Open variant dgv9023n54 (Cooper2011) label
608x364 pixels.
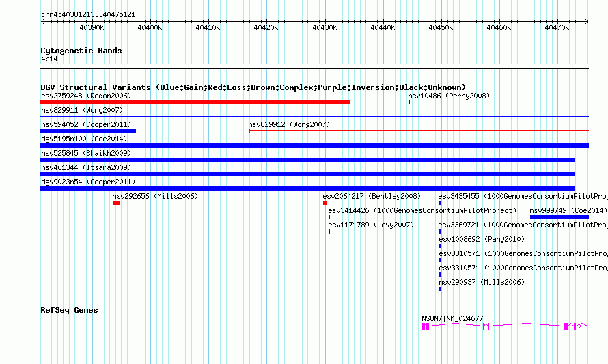tap(88, 182)
